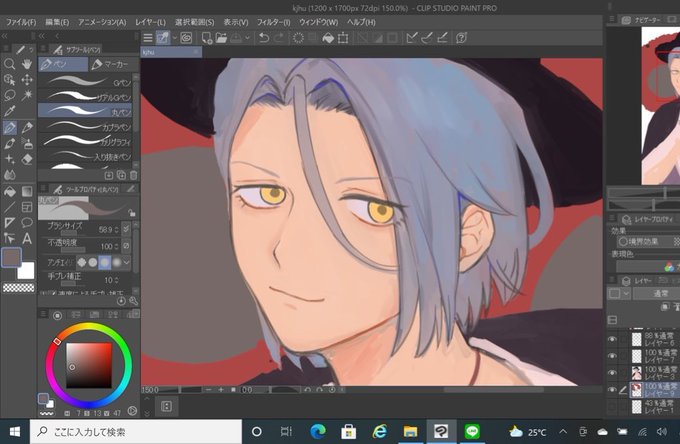
Task: Select the Frame border tool
Action: click(27, 207)
